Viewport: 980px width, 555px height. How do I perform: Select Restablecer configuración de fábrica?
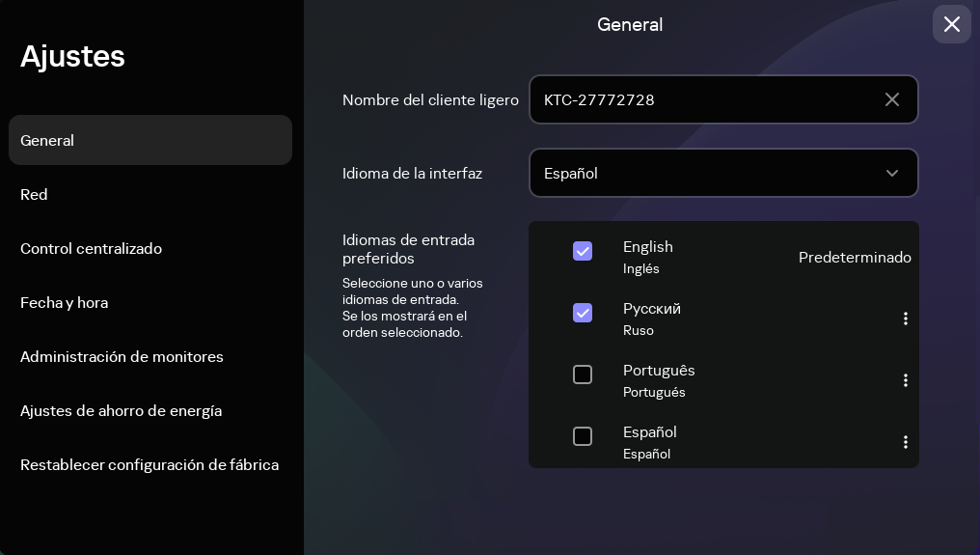tap(150, 464)
